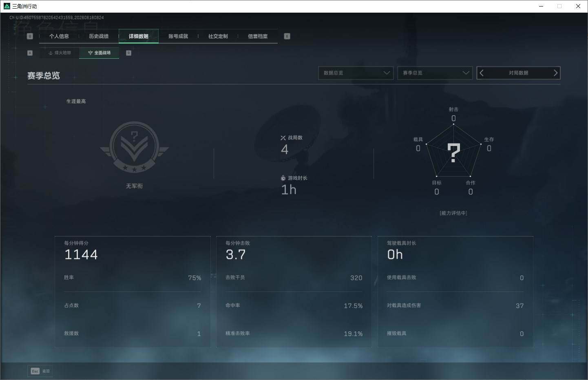Click the E key icon after tabs
The width and height of the screenshot is (588, 380).
[287, 36]
